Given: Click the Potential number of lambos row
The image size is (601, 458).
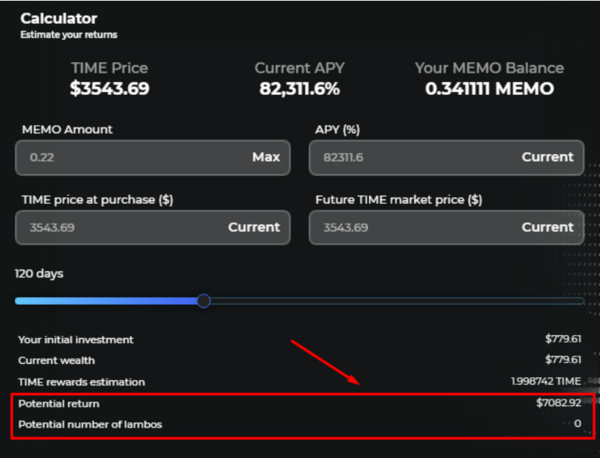Looking at the screenshot, I should tap(300, 424).
